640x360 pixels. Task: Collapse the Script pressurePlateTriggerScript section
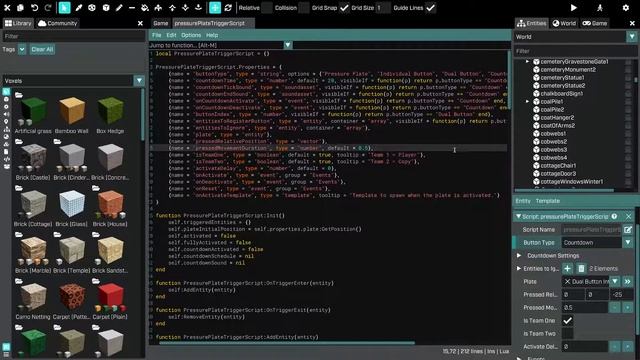pos(518,216)
